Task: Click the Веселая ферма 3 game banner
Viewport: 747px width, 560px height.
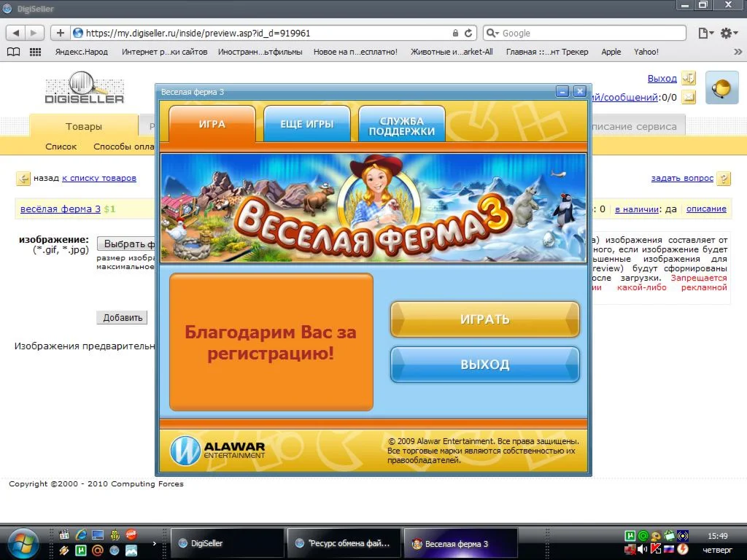Action: tap(373, 208)
